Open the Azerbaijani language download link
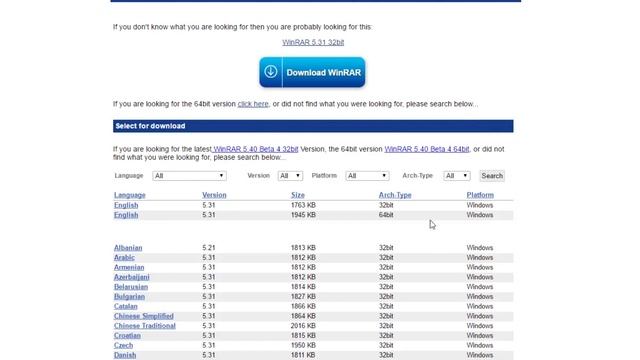The height and width of the screenshot is (360, 640). tap(132, 277)
